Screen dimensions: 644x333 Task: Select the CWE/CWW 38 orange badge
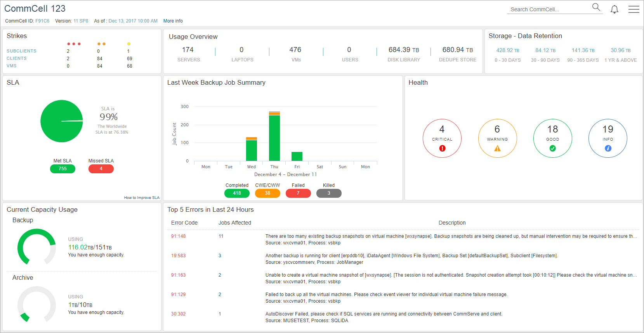(267, 193)
